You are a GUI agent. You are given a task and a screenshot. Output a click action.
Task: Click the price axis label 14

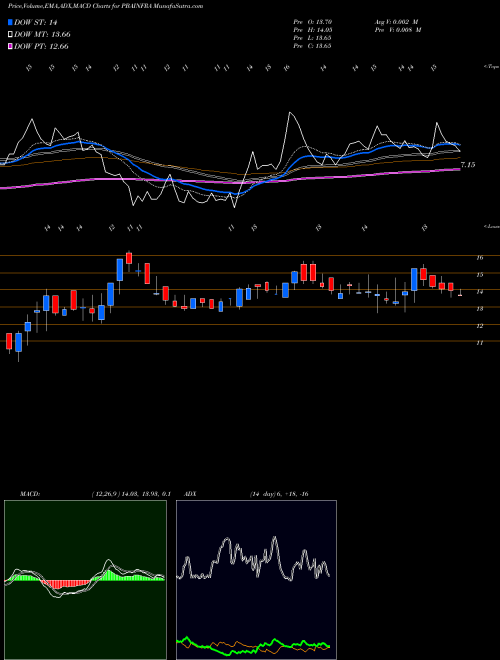click(480, 292)
